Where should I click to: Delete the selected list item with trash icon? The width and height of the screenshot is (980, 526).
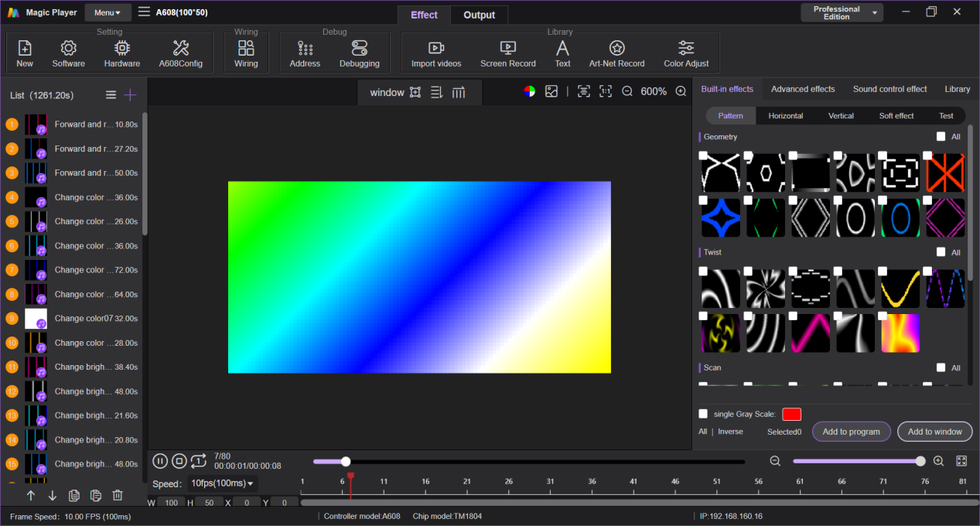pyautogui.click(x=118, y=495)
